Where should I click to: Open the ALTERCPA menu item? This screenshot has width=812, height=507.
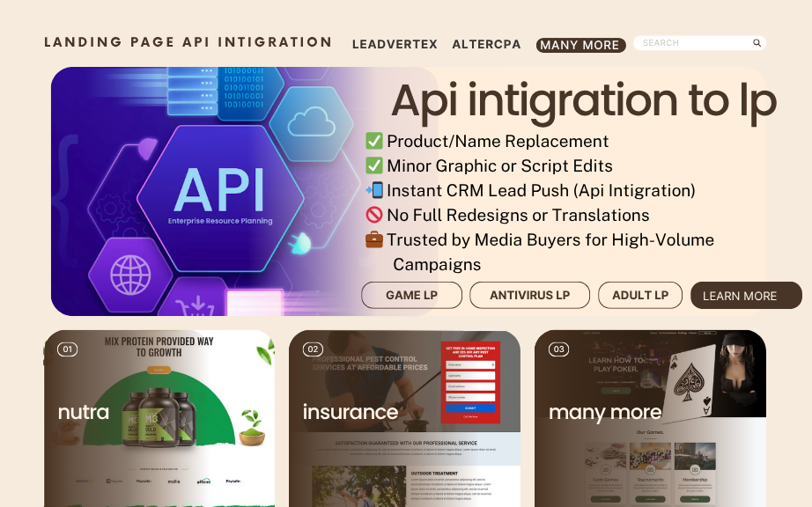[486, 45]
